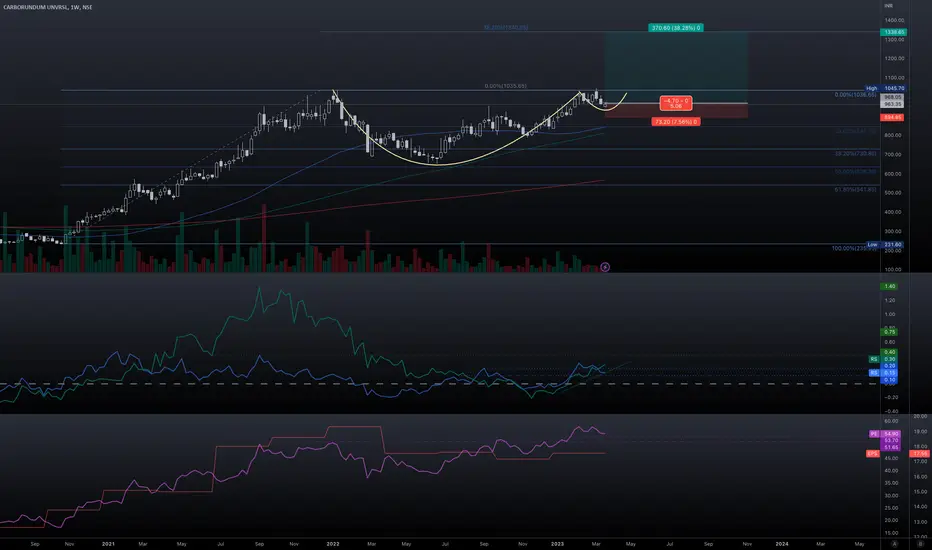This screenshot has height=550, width=932.
Task: Select the 38.20% Fibonacci level label
Action: 855,153
